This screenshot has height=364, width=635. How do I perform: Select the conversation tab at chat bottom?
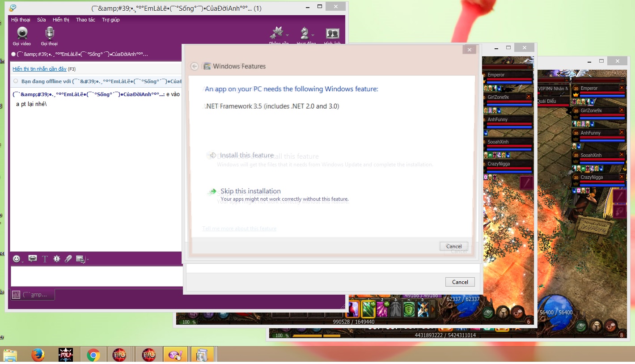(x=33, y=295)
